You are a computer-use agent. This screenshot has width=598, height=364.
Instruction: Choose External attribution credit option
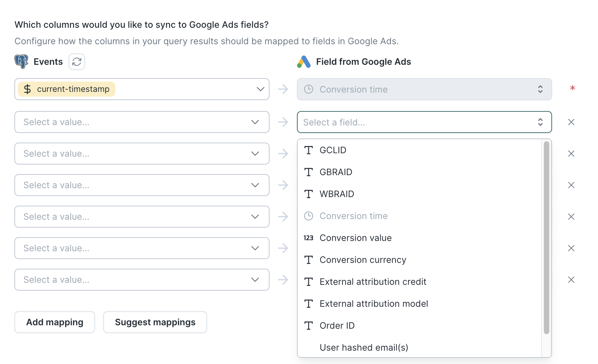click(419, 282)
